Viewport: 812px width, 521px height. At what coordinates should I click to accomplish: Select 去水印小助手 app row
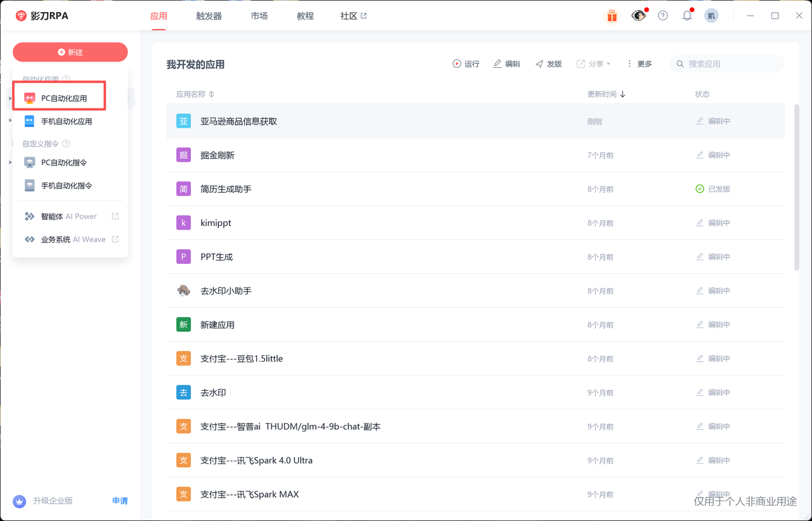(475, 291)
